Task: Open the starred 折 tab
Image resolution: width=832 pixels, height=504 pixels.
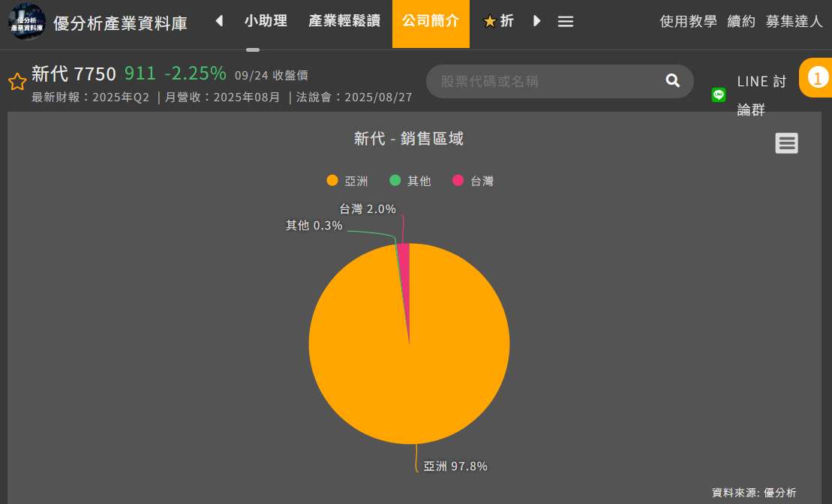Action: pos(499,21)
